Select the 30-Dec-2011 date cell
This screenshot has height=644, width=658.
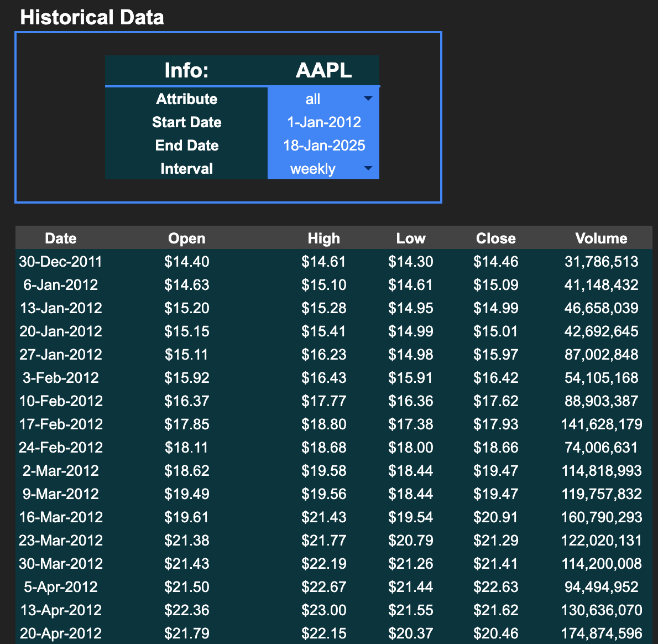(x=61, y=262)
